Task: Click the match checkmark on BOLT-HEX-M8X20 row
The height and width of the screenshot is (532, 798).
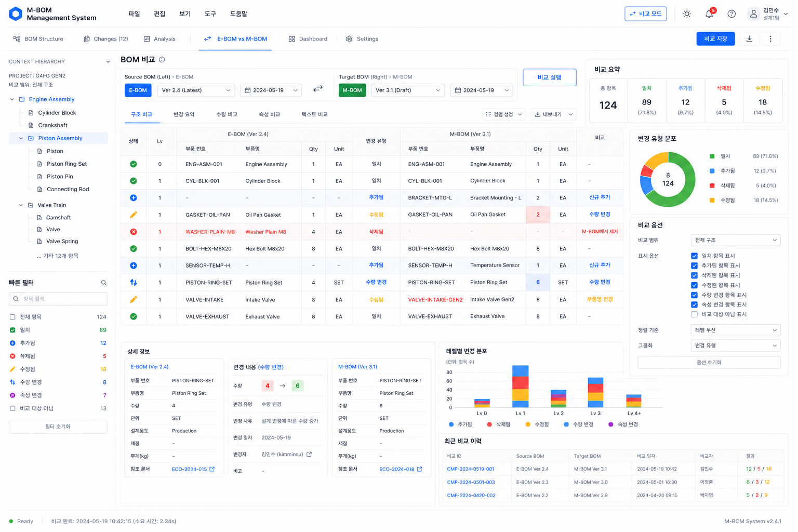Action: click(x=134, y=249)
